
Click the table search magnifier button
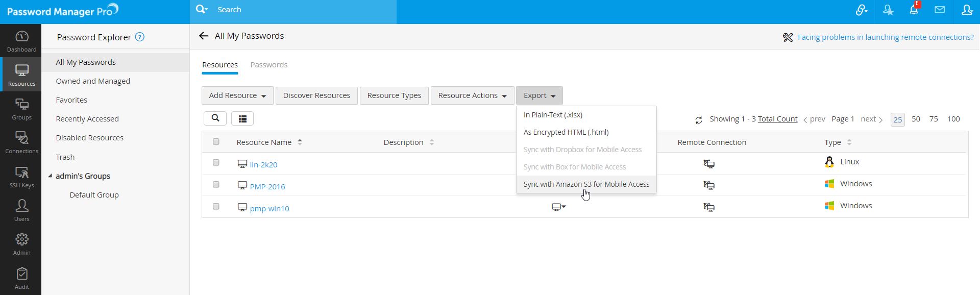pyautogui.click(x=215, y=118)
